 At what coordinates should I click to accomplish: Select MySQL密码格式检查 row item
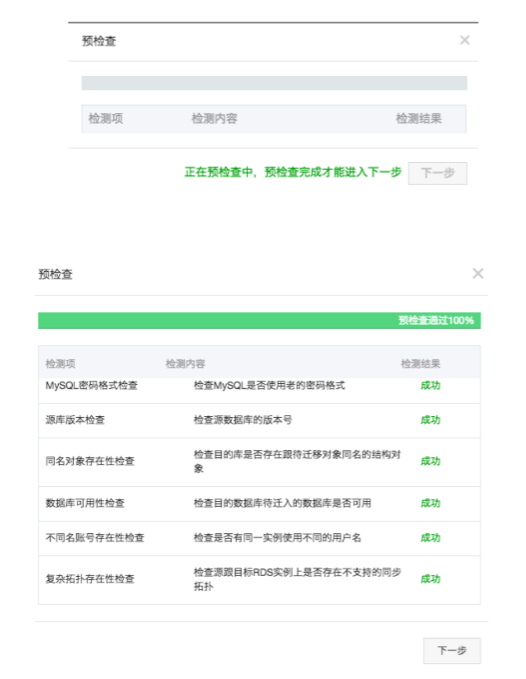(x=91, y=385)
